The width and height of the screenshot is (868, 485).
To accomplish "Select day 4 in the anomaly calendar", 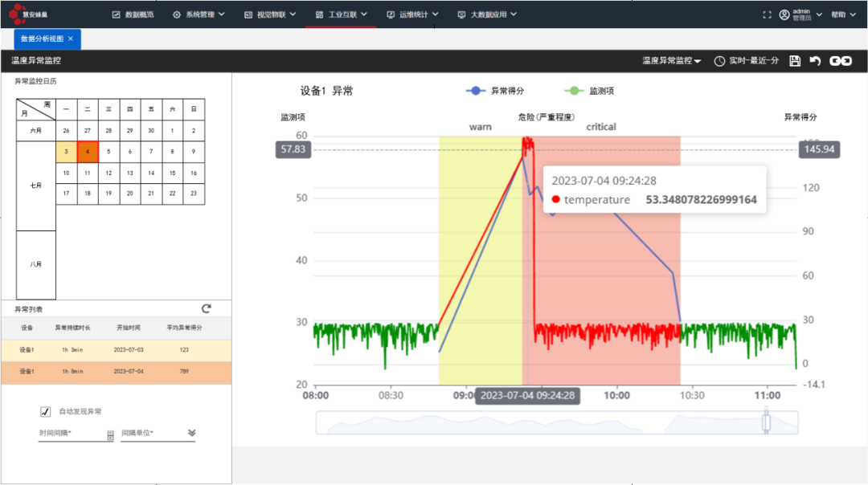I will (88, 151).
